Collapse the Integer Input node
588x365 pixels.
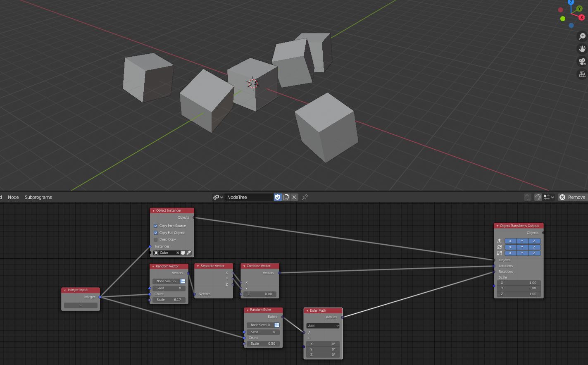click(x=65, y=290)
